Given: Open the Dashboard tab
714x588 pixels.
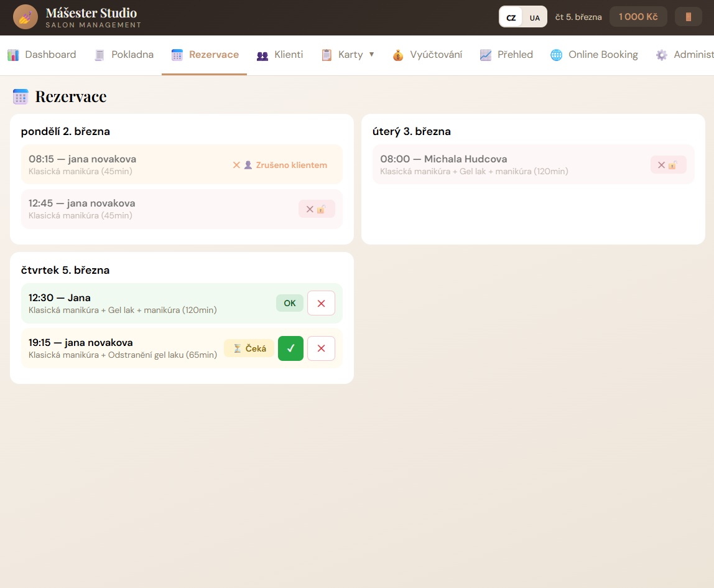Looking at the screenshot, I should click(42, 55).
